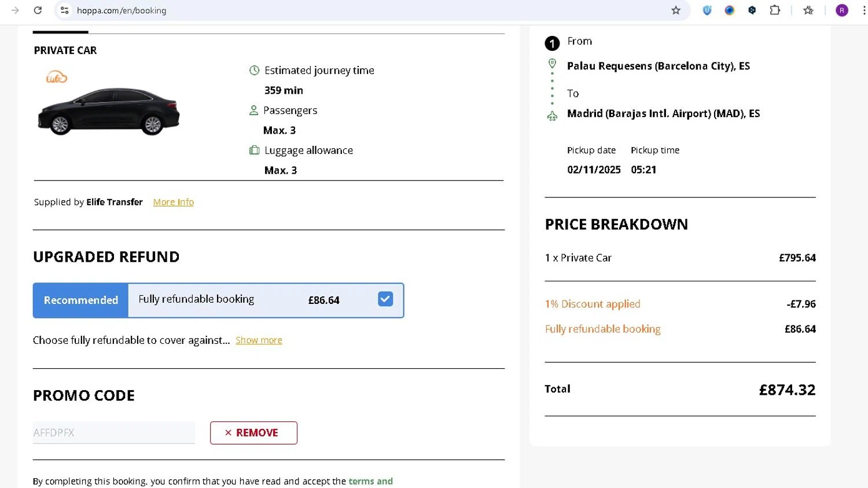Image resolution: width=868 pixels, height=488 pixels.
Task: Uncheck the fully refundable booking checkbox
Action: pyautogui.click(x=385, y=299)
